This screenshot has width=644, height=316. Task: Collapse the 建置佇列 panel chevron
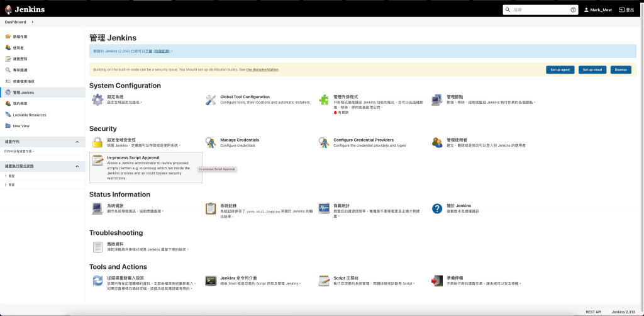77,142
